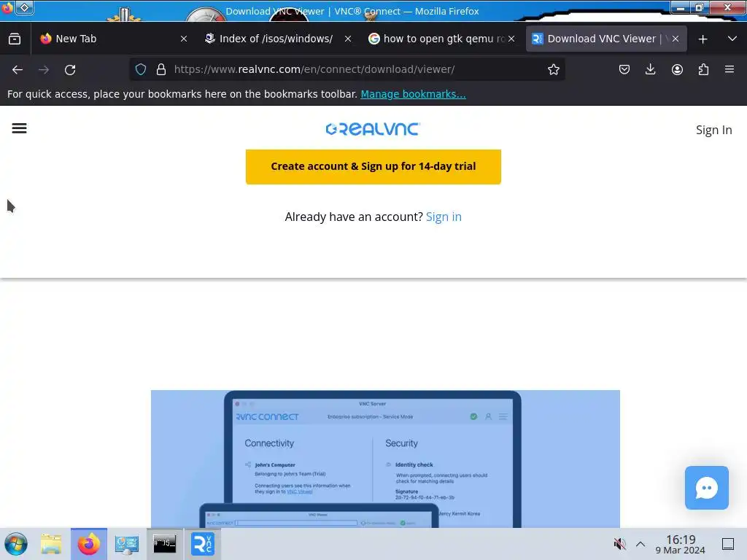The width and height of the screenshot is (747, 560).
Task: Open the file manager from the taskbar
Action: (x=51, y=544)
